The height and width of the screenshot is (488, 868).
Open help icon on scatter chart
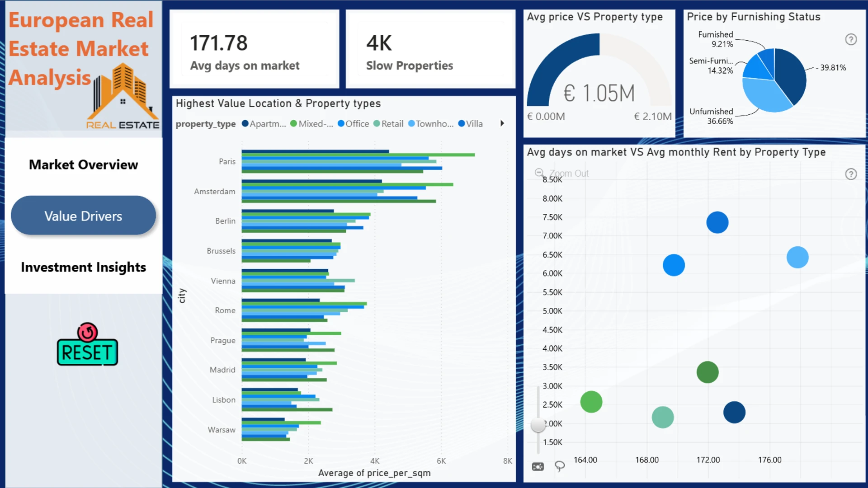click(x=851, y=174)
